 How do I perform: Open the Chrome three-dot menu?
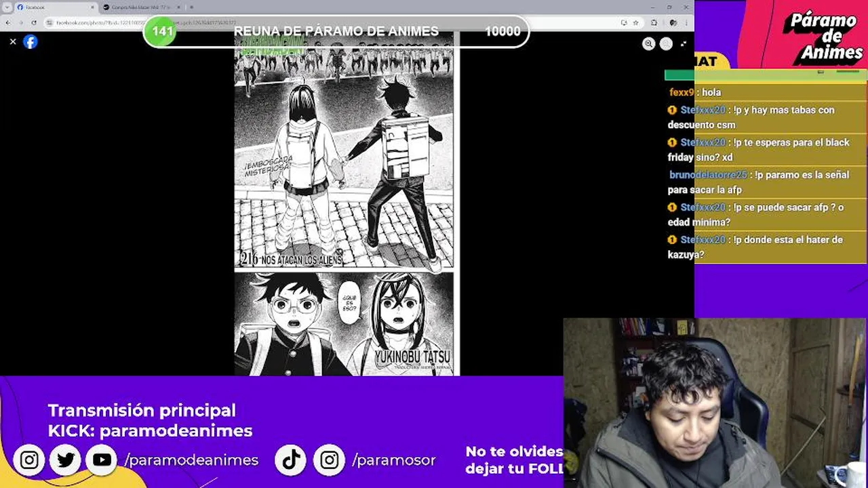point(686,22)
